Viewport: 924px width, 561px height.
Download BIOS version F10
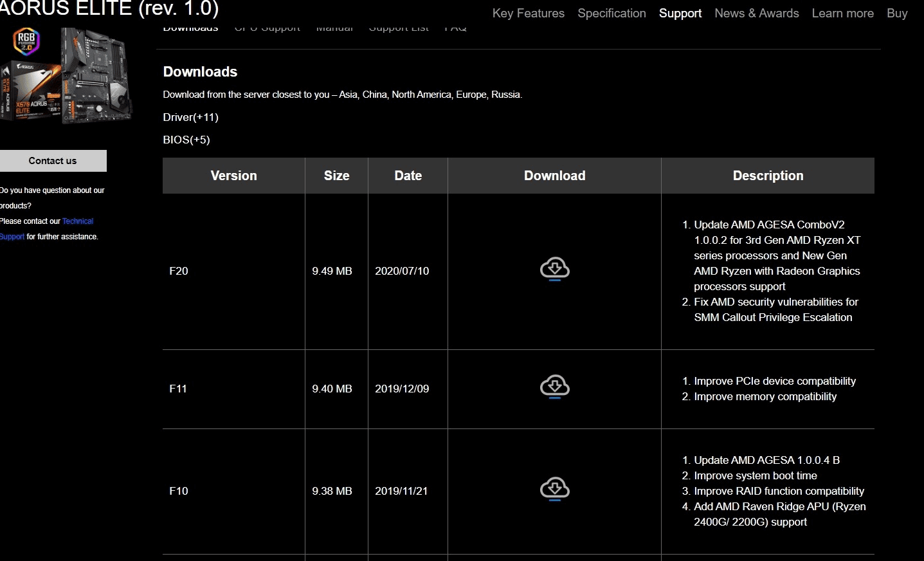(x=554, y=489)
